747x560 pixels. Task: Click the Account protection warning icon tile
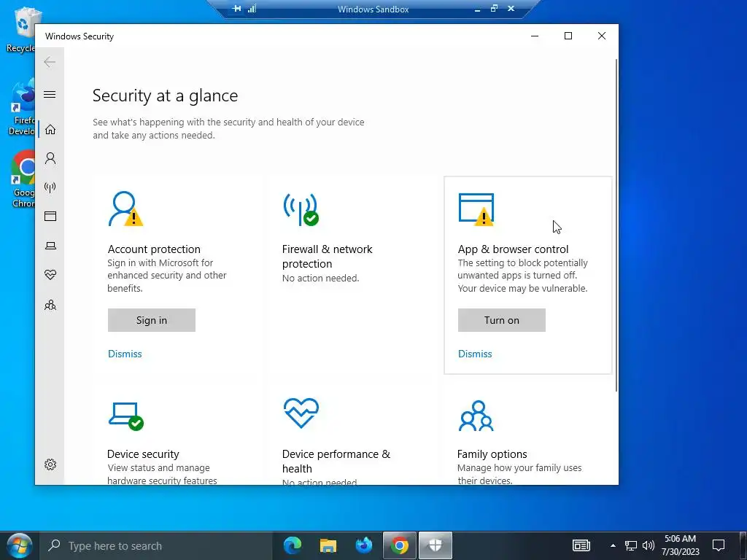point(125,209)
